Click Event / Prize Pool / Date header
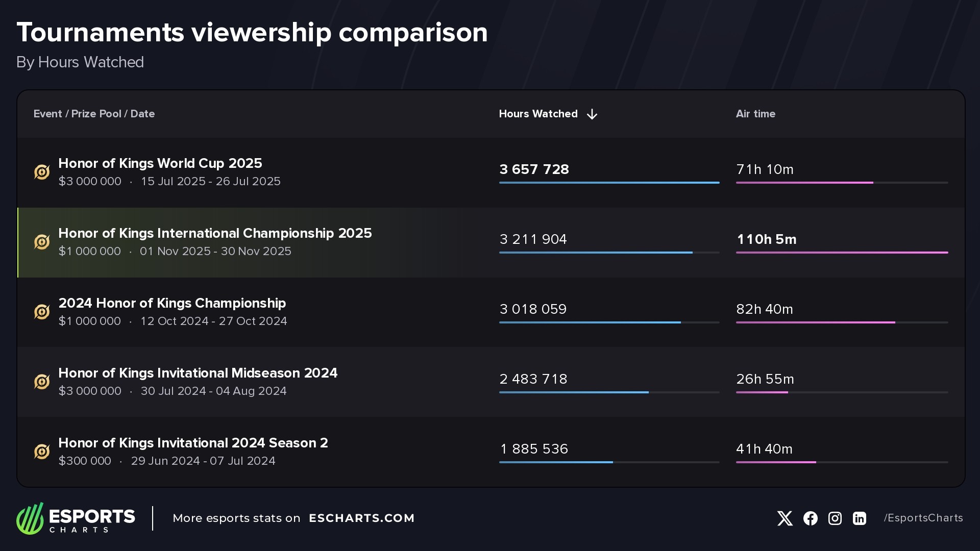The width and height of the screenshot is (980, 551). (94, 114)
